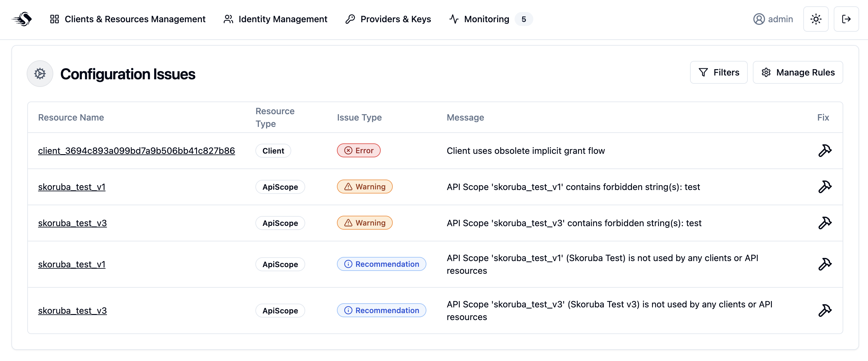Open Manage Rules
The image size is (868, 361).
(798, 72)
